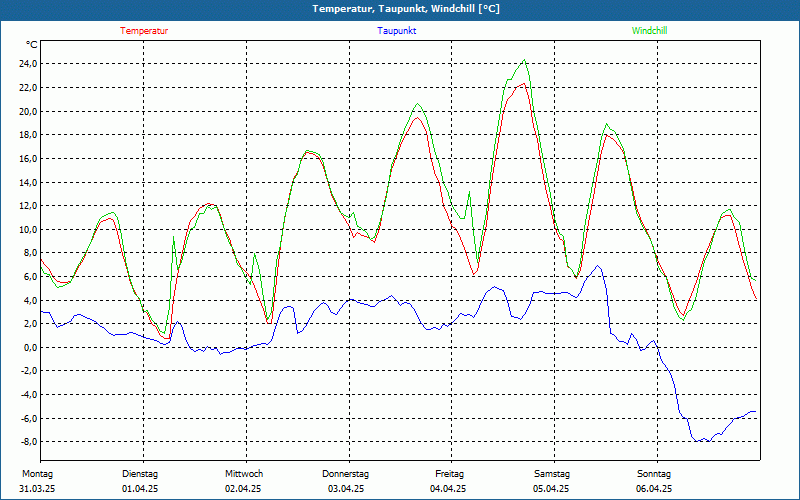Click the Mittwoch day label
Screen dimensions: 800x500
[244, 474]
